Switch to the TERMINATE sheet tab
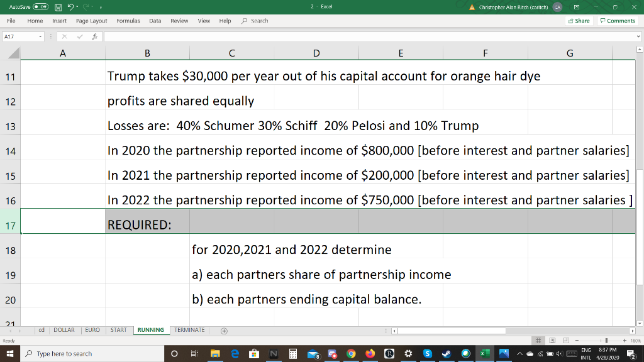 189,330
